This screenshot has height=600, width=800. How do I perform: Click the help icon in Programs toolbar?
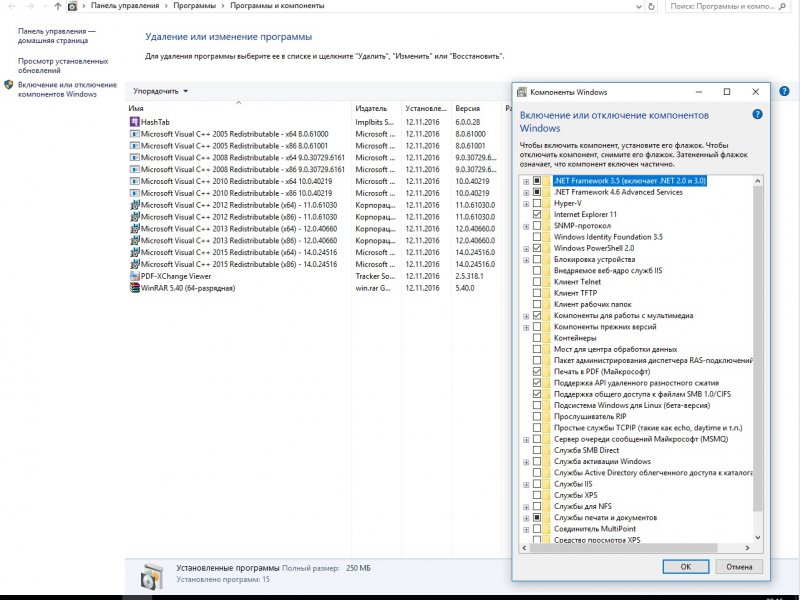pos(784,91)
